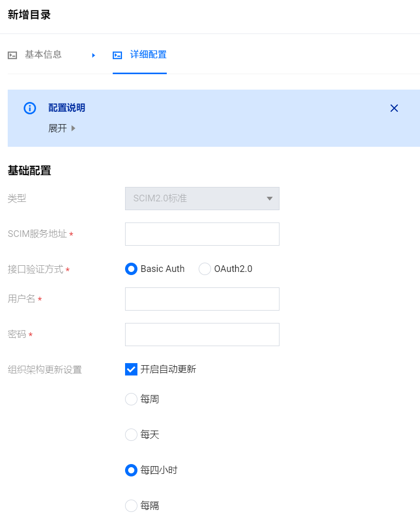The width and height of the screenshot is (420, 530).
Task: Switch to the 详细配置 tab
Action: pos(139,55)
